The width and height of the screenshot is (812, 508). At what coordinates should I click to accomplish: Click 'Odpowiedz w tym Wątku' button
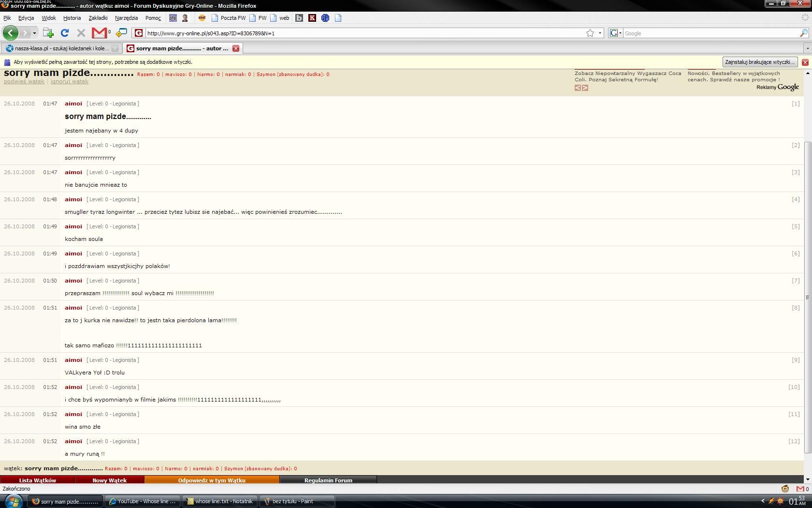pos(212,480)
